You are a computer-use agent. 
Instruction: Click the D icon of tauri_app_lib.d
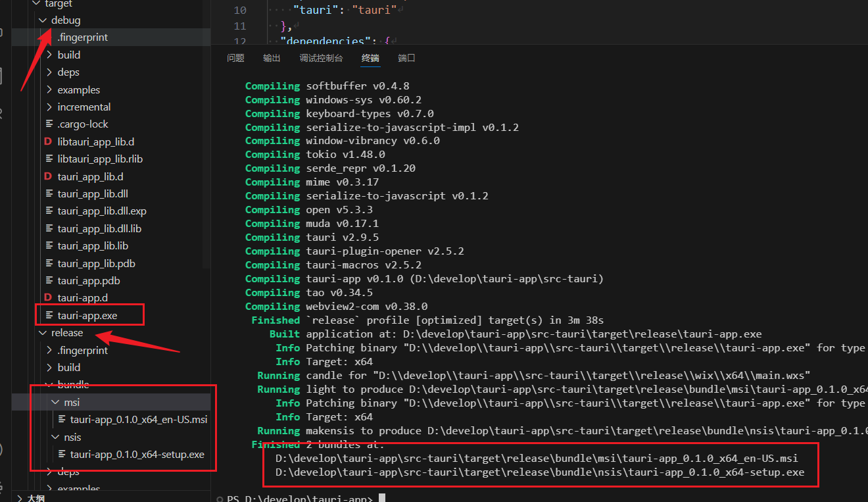(48, 176)
